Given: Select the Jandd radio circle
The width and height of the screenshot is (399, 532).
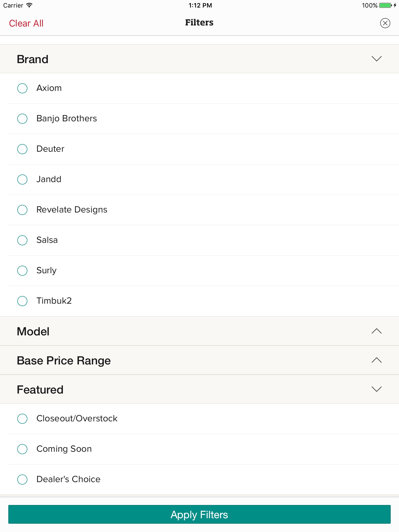Looking at the screenshot, I should coord(22,179).
